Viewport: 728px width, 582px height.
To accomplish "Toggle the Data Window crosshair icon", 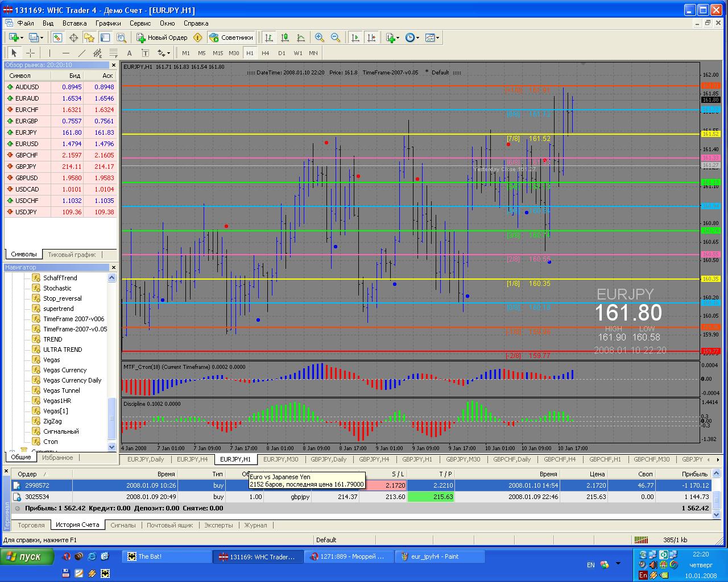I will (x=73, y=38).
